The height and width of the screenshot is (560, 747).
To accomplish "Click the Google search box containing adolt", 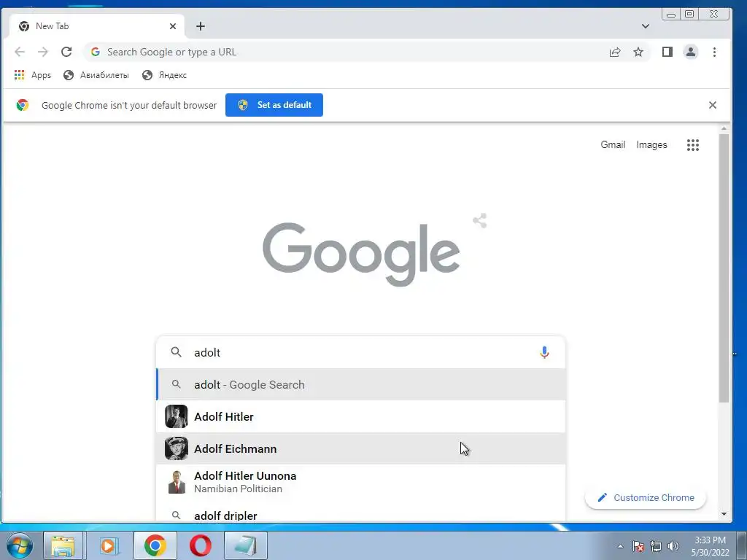I will [360, 352].
